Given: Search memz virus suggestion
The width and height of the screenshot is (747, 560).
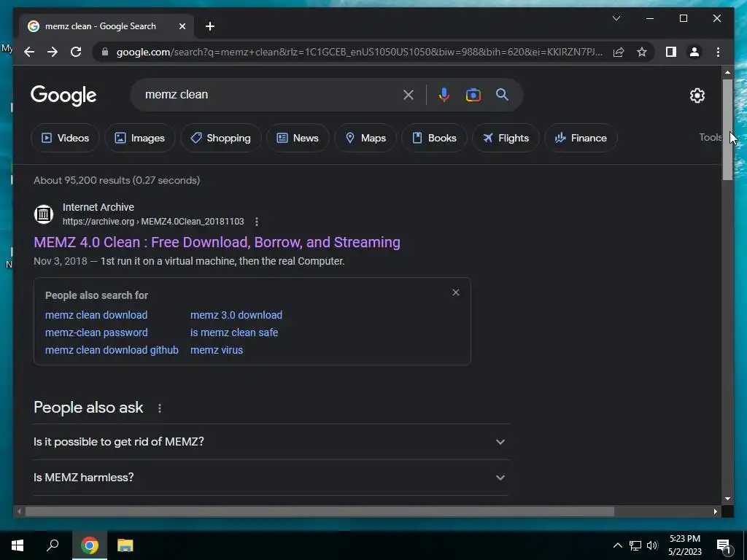Looking at the screenshot, I should pos(217,350).
